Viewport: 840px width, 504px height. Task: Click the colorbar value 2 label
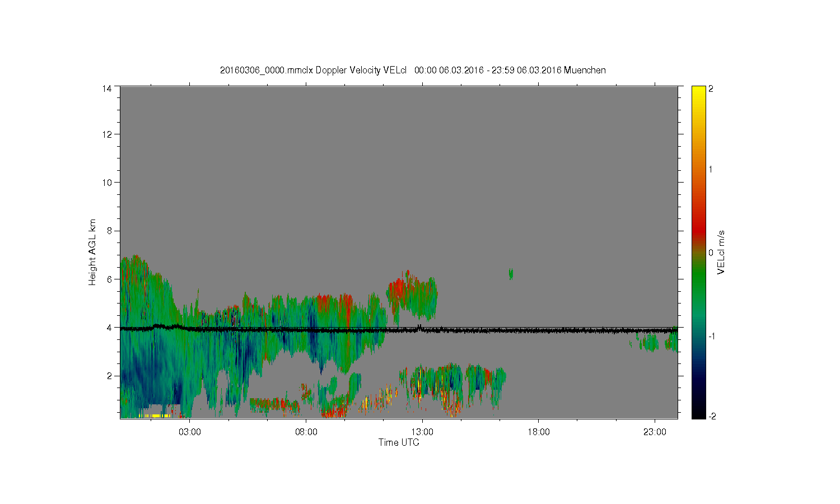(711, 89)
